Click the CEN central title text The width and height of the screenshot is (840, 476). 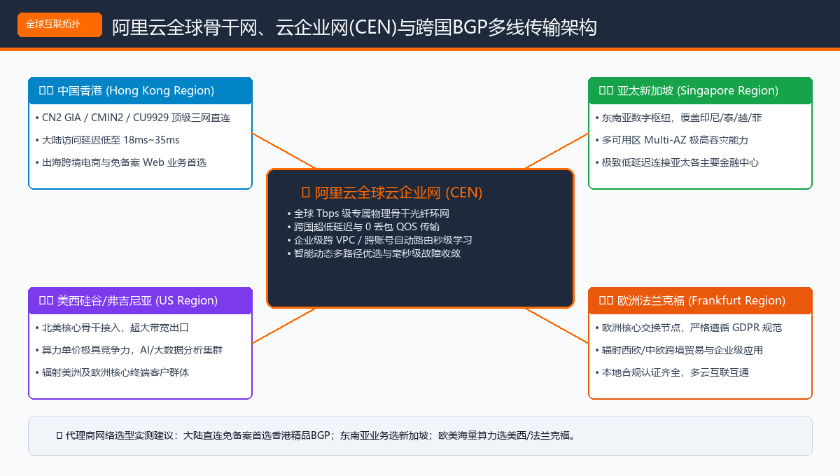click(399, 192)
